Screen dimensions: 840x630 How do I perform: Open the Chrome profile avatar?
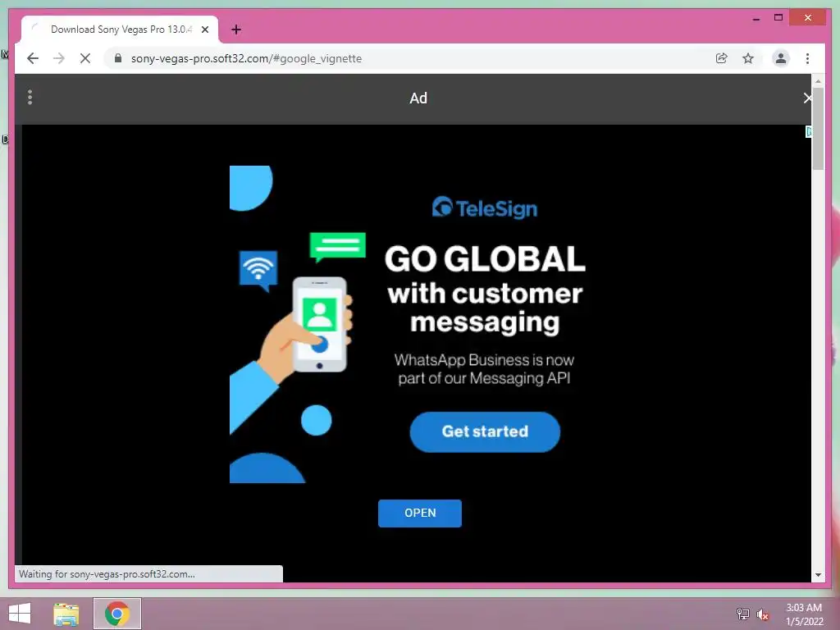coord(781,58)
